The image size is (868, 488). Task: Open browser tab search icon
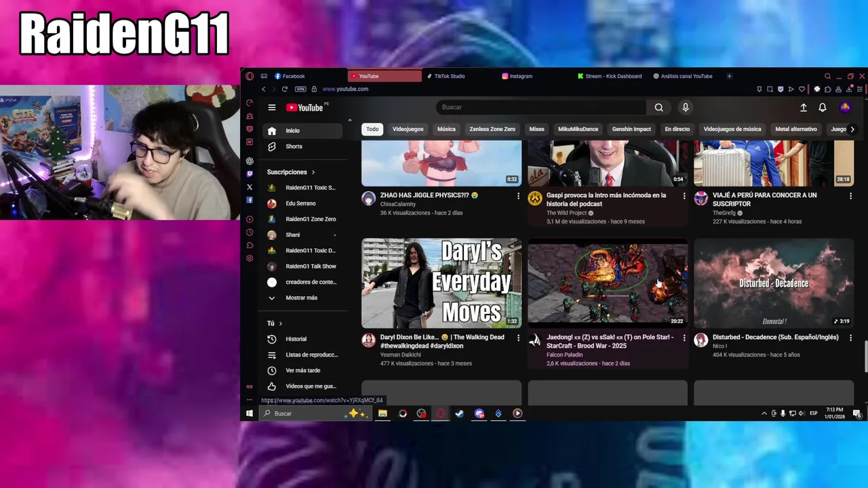point(827,76)
